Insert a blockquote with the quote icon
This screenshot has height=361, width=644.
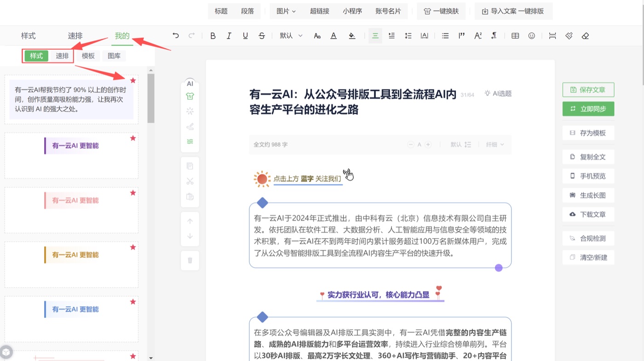pyautogui.click(x=461, y=36)
